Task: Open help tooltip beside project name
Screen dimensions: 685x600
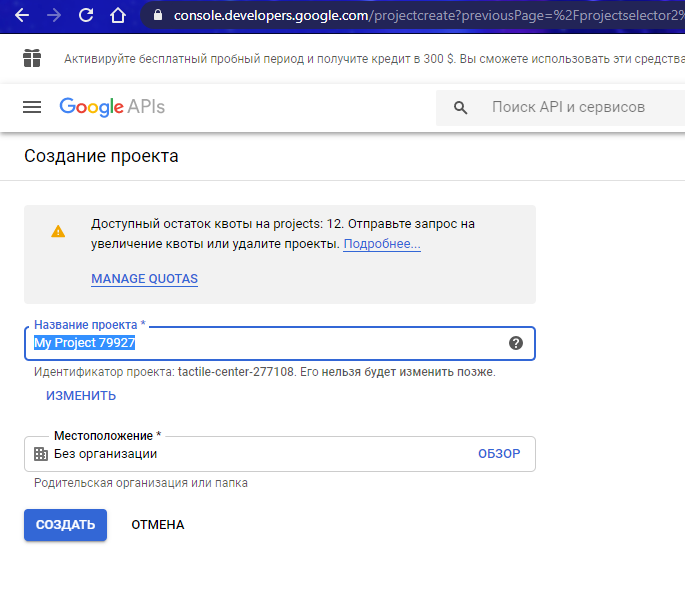Action: (516, 343)
